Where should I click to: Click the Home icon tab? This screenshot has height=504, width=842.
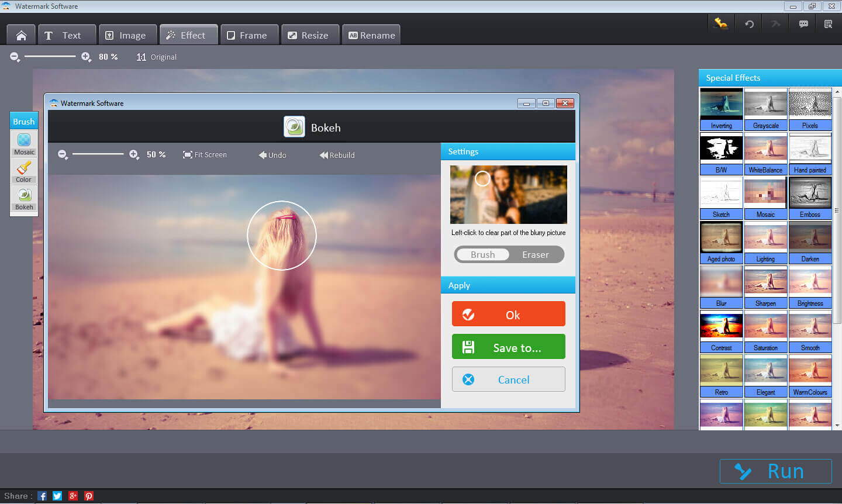tap(21, 35)
